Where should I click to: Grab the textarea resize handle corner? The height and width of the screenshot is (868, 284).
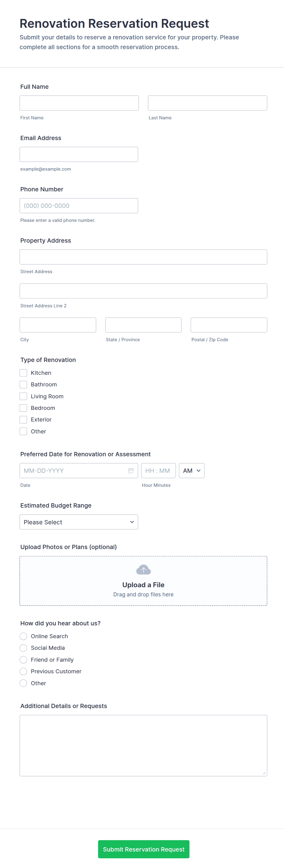coord(264,773)
